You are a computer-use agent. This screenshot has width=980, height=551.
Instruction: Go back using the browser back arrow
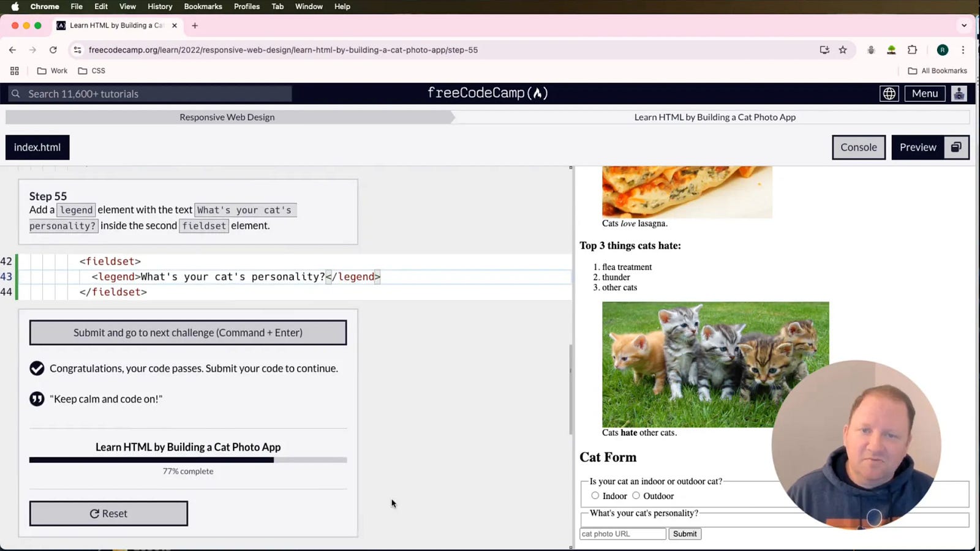click(x=12, y=50)
